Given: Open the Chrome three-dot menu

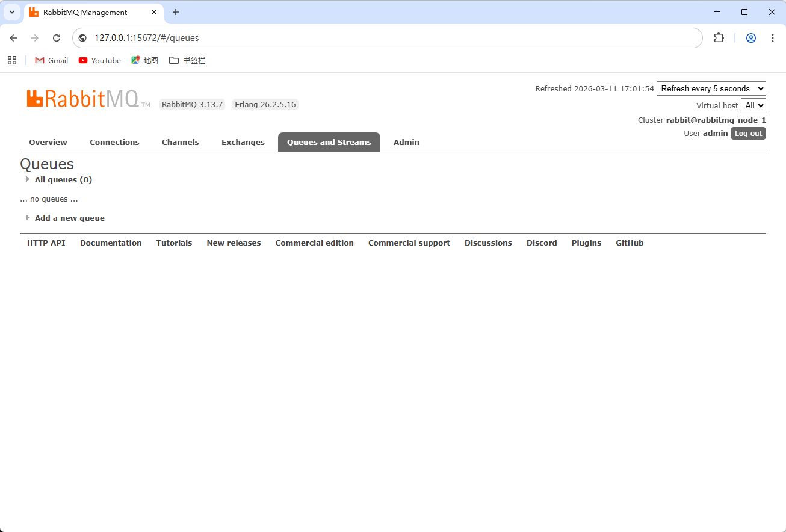Looking at the screenshot, I should pos(773,38).
